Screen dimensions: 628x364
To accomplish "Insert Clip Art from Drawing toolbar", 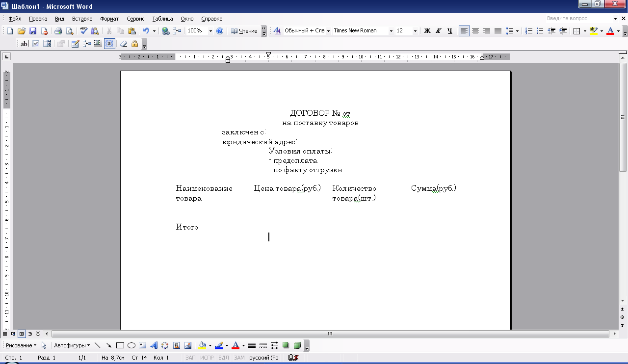I will (176, 345).
